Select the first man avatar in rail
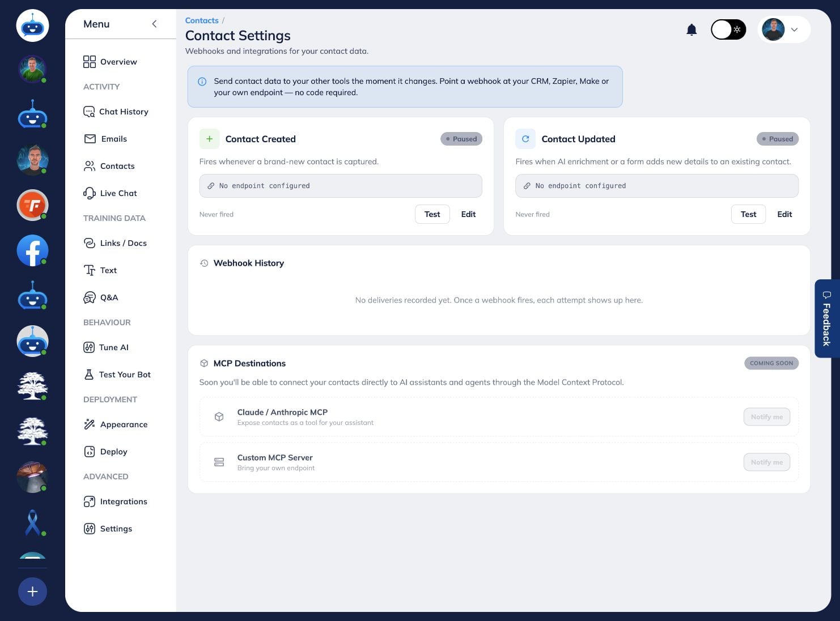The width and height of the screenshot is (840, 621). pyautogui.click(x=32, y=69)
